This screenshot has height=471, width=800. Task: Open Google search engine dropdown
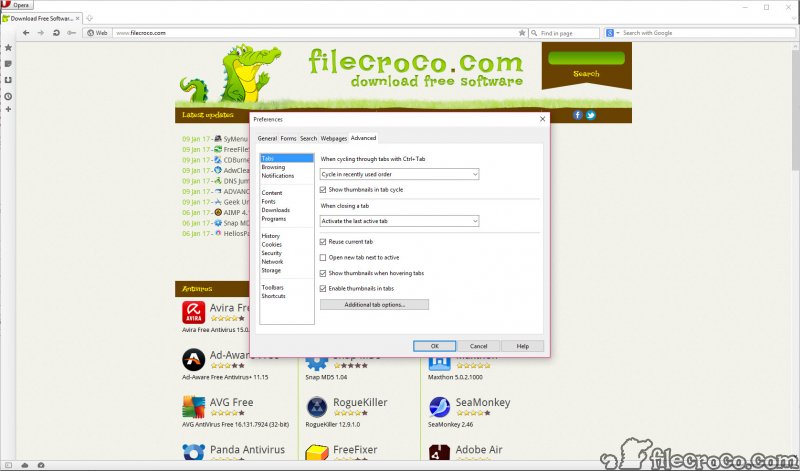pos(612,33)
